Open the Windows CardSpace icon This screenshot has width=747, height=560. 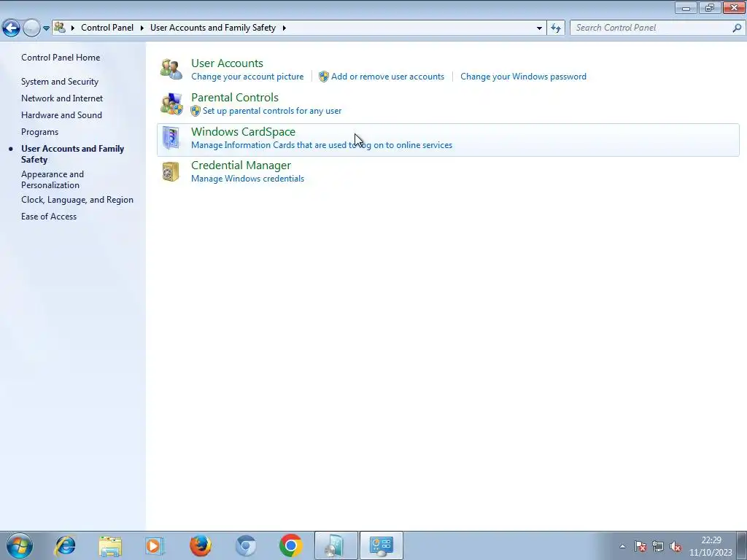coord(171,138)
